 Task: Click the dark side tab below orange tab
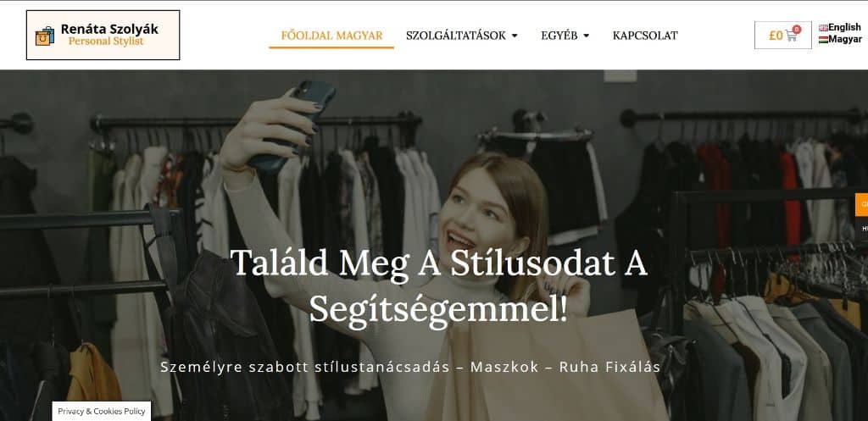coord(862,228)
